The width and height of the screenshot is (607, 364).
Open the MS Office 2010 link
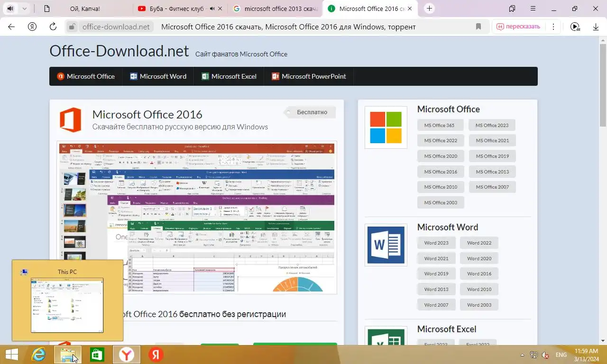point(441,187)
